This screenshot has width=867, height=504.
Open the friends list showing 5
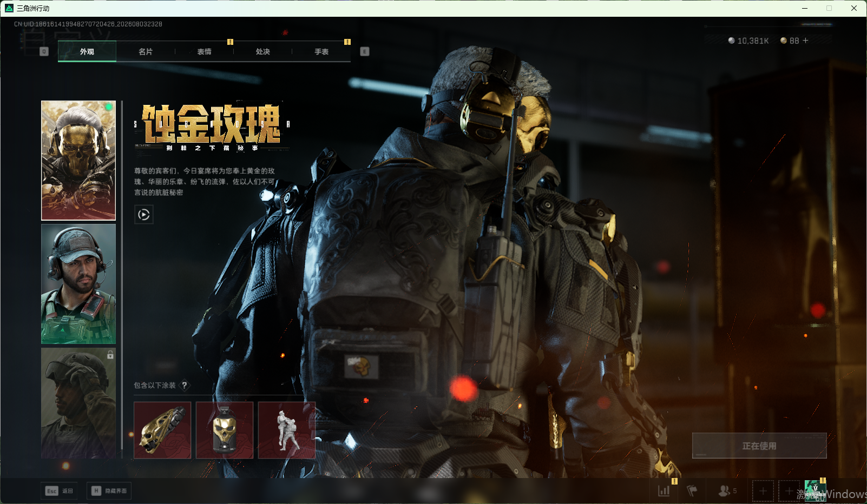[727, 490]
